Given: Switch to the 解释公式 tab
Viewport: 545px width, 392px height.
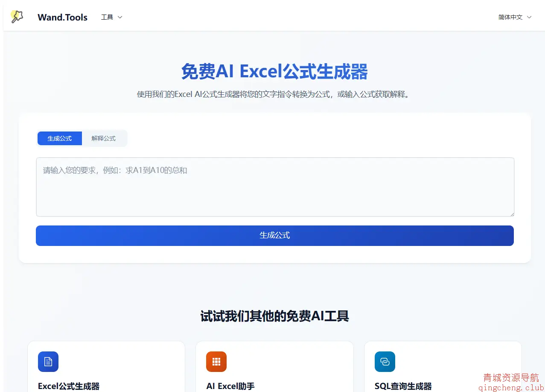Looking at the screenshot, I should tap(104, 138).
